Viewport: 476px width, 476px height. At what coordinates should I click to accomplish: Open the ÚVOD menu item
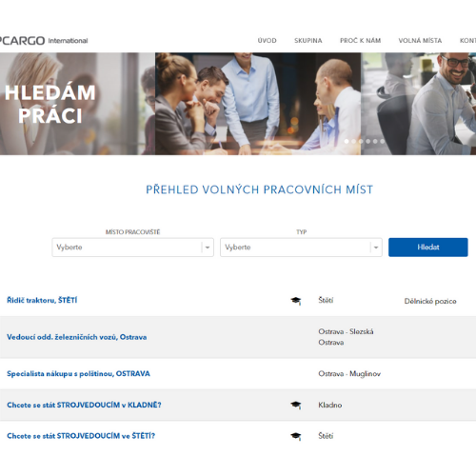(267, 41)
